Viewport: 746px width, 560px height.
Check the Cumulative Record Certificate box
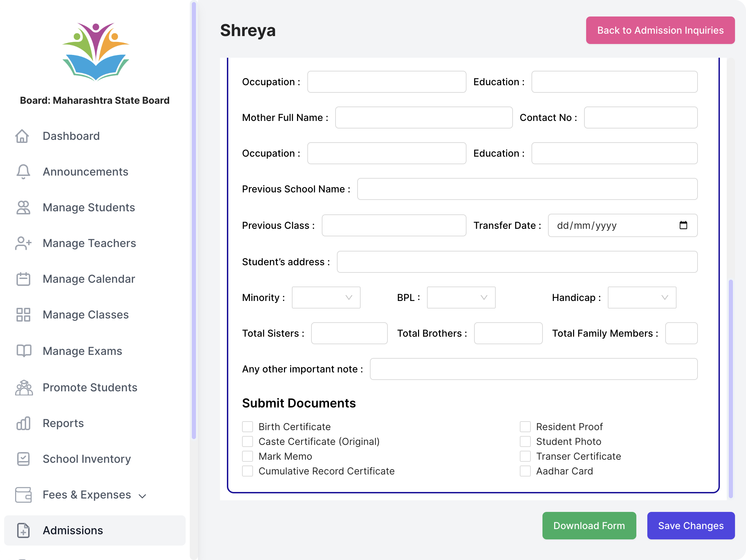click(248, 471)
